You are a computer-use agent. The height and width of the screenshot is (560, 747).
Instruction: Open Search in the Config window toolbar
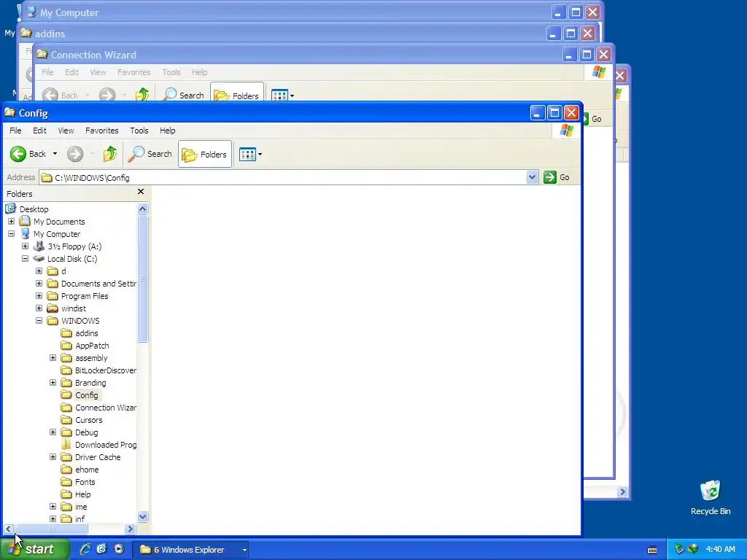click(x=150, y=154)
